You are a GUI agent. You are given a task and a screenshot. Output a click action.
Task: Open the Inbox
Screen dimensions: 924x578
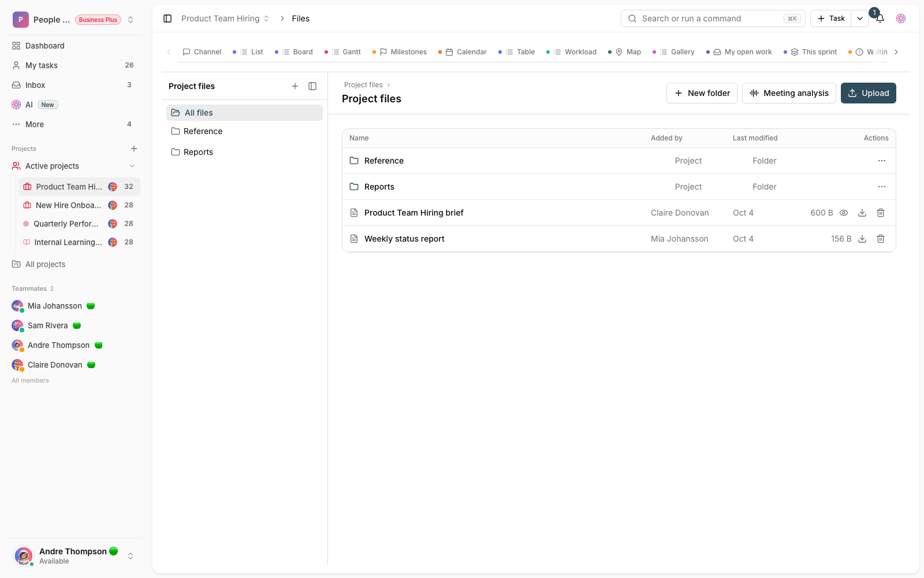pos(74,85)
